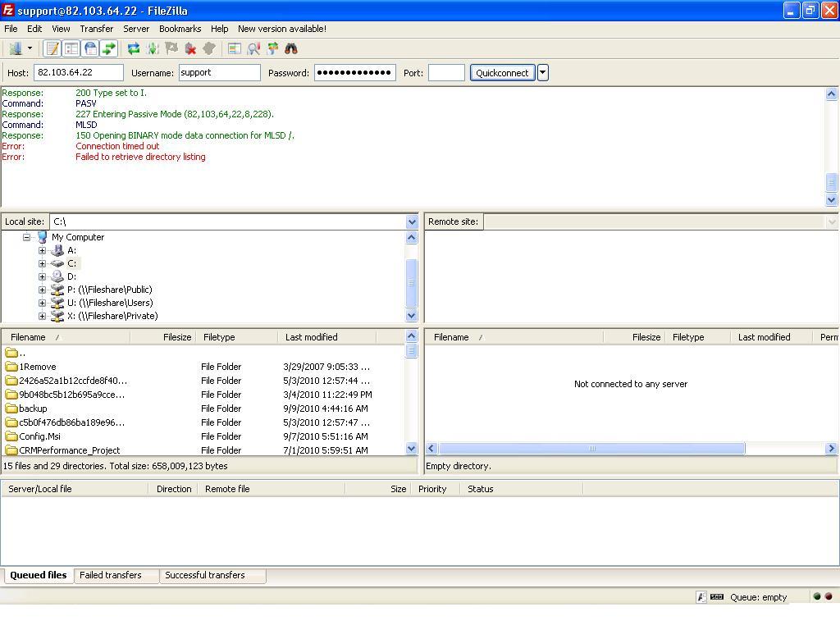Viewport: 840px width, 630px height.
Task: Open the filename filters magnifier icon
Action: pos(253,49)
